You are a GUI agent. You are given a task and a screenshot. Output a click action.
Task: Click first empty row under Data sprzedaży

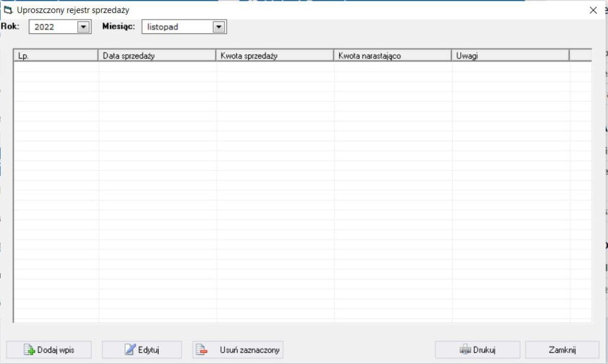click(x=157, y=67)
